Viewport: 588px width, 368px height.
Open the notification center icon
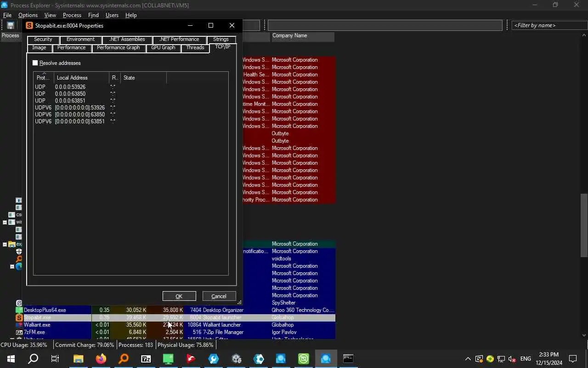pos(573,359)
